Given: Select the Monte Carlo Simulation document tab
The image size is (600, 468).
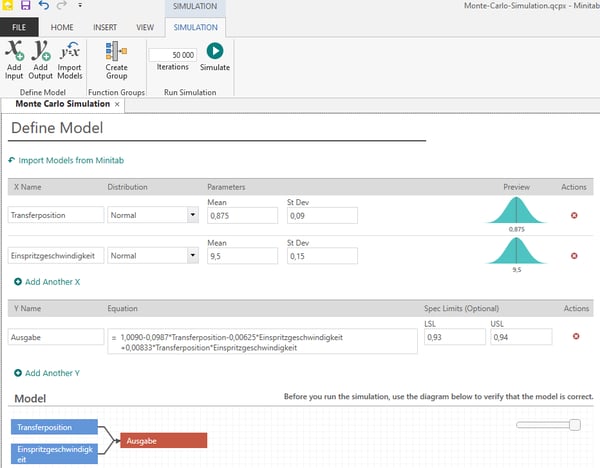Looking at the screenshot, I should 62,104.
